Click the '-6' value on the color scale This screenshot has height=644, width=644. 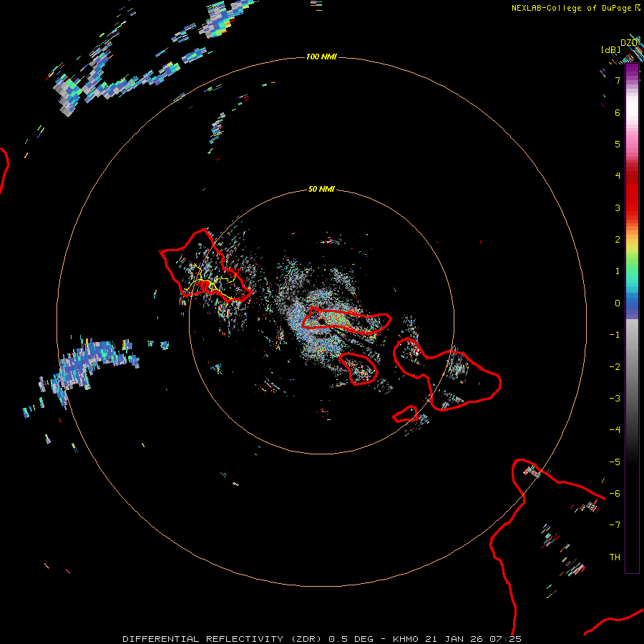pyautogui.click(x=615, y=494)
